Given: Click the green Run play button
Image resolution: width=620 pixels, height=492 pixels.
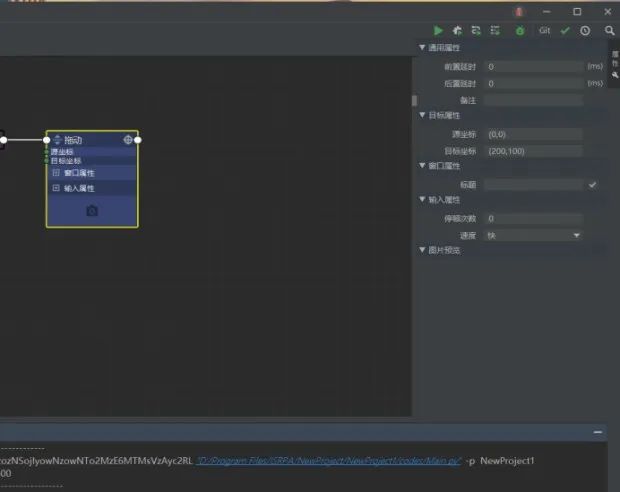Looking at the screenshot, I should click(438, 31).
